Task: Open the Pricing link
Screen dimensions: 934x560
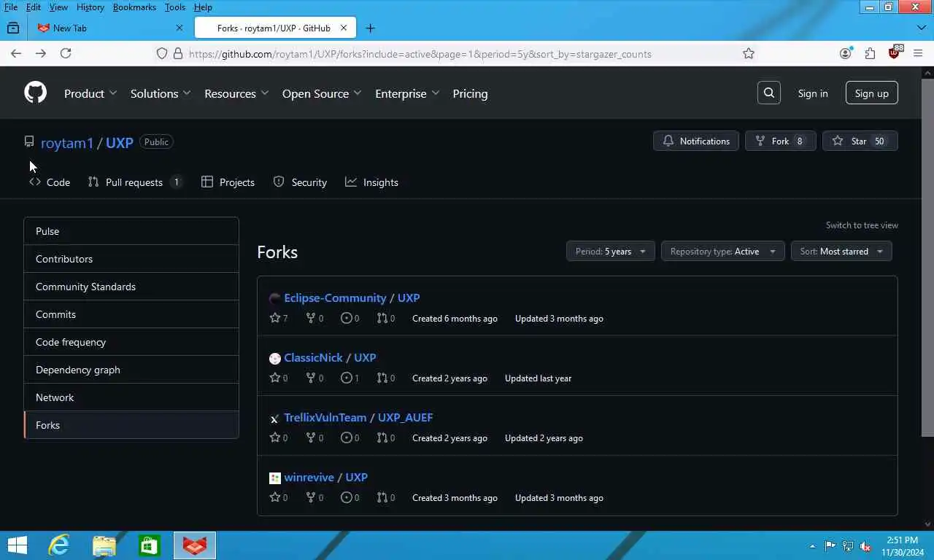Action: click(x=470, y=93)
